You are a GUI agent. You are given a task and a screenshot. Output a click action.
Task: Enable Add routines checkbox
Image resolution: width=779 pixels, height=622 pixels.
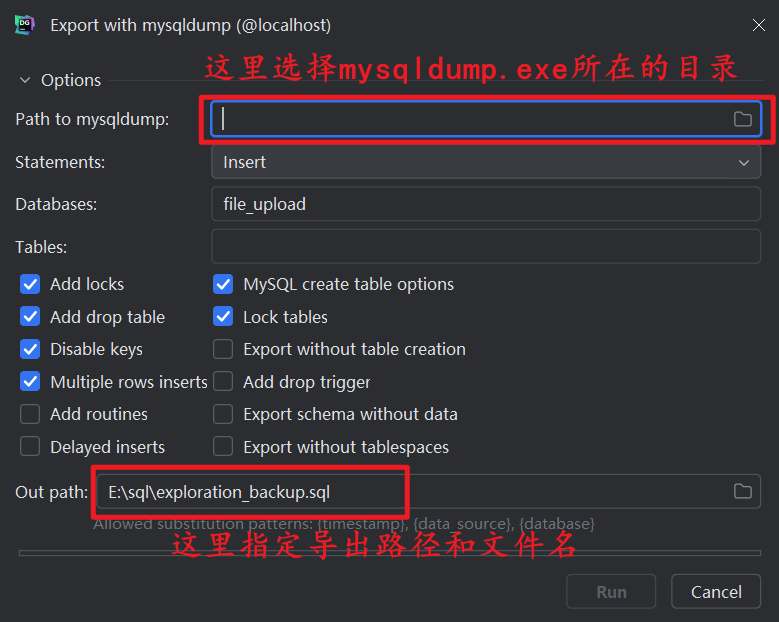click(x=30, y=414)
